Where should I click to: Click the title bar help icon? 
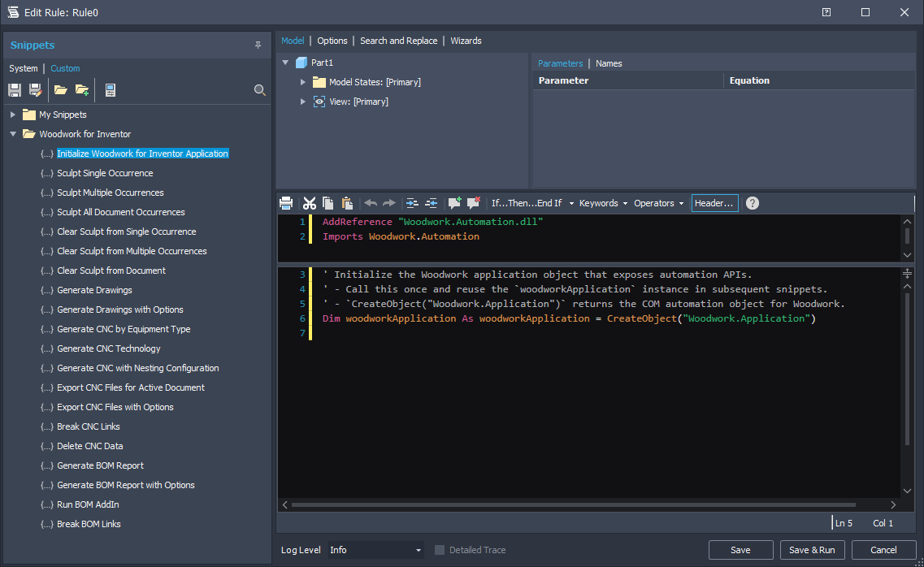[x=826, y=12]
